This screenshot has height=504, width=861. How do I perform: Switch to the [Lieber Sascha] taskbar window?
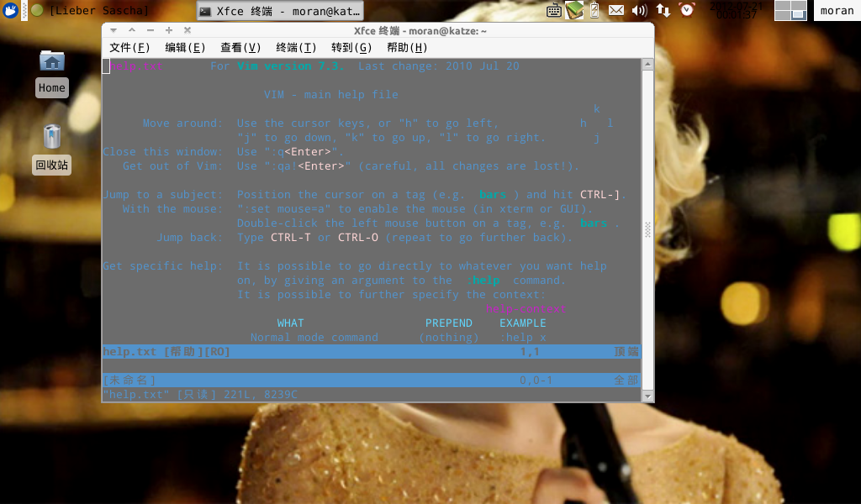[x=99, y=10]
